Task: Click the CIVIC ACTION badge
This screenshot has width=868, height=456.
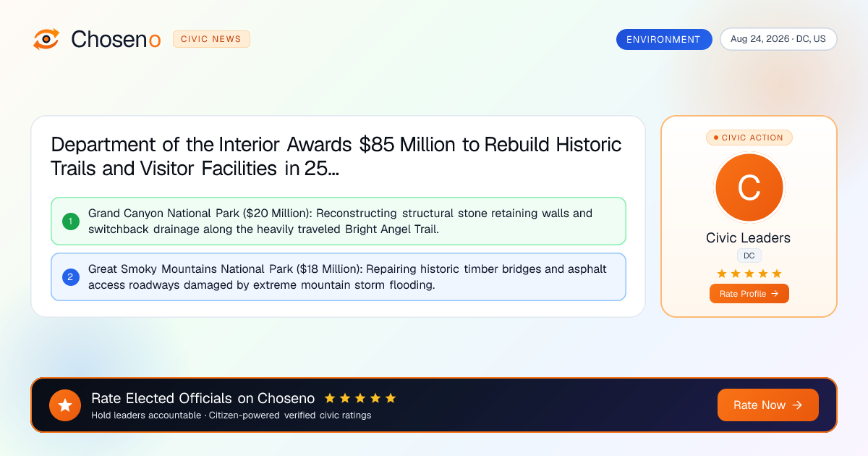Action: [x=749, y=138]
